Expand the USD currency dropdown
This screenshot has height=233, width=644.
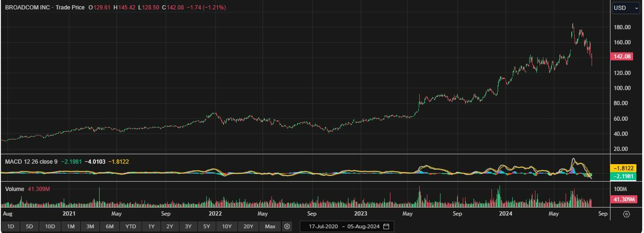(626, 8)
